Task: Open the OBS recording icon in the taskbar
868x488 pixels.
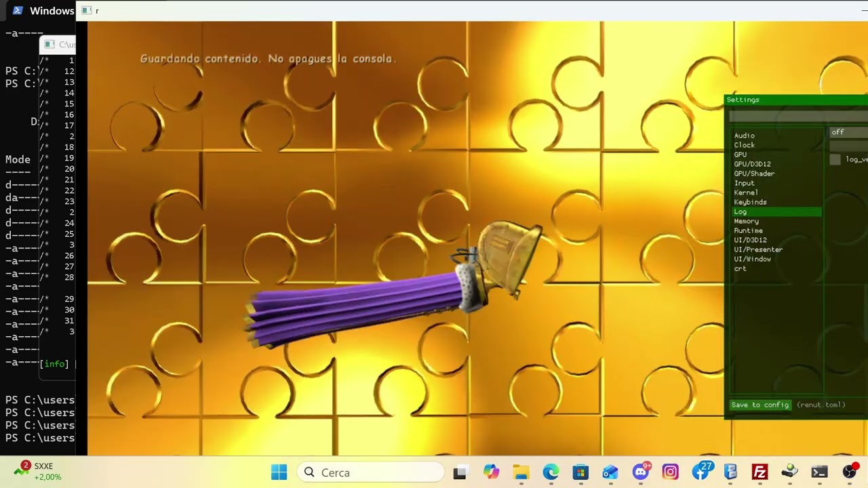Action: click(x=850, y=472)
